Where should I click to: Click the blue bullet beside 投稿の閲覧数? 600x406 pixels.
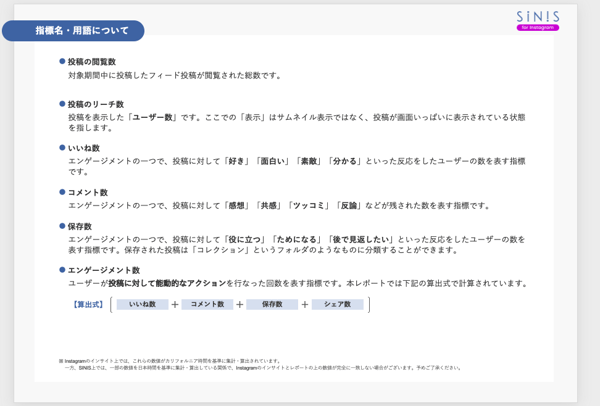(62, 61)
